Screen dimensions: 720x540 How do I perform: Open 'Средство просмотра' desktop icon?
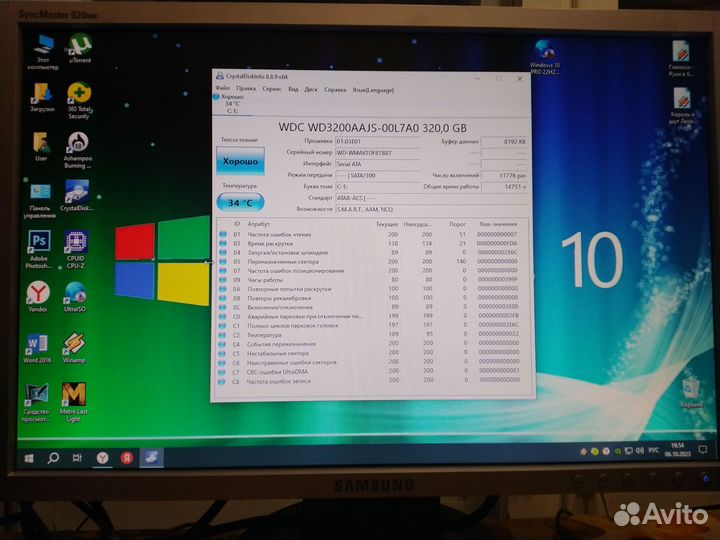click(36, 402)
